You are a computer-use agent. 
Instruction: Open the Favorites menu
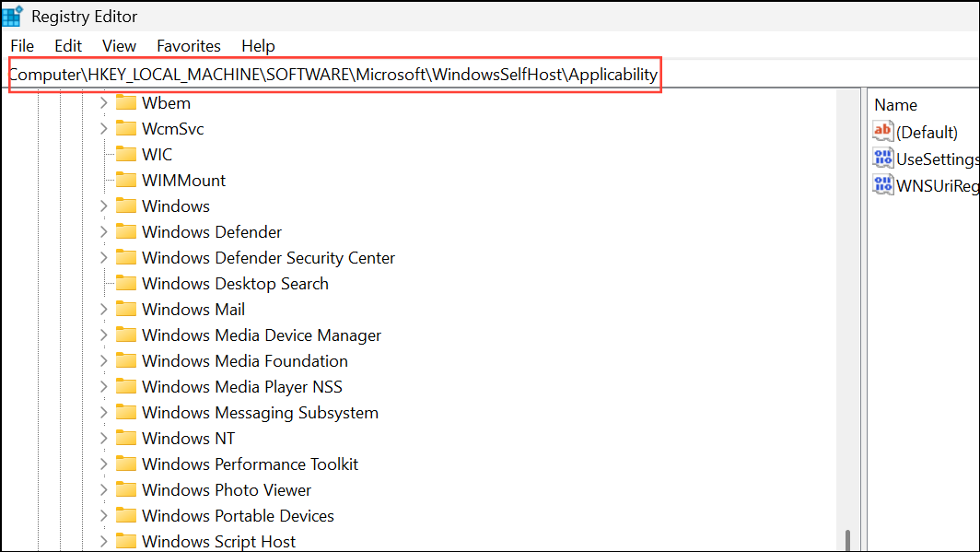pyautogui.click(x=188, y=46)
